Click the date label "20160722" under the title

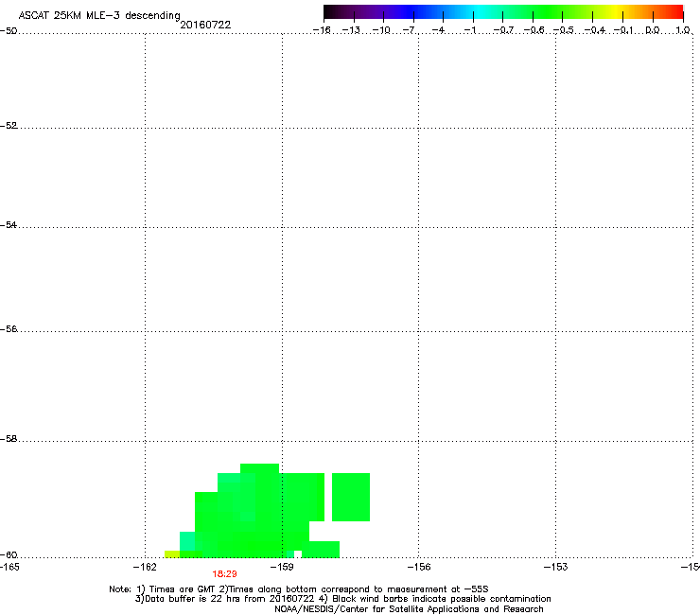tap(205, 25)
